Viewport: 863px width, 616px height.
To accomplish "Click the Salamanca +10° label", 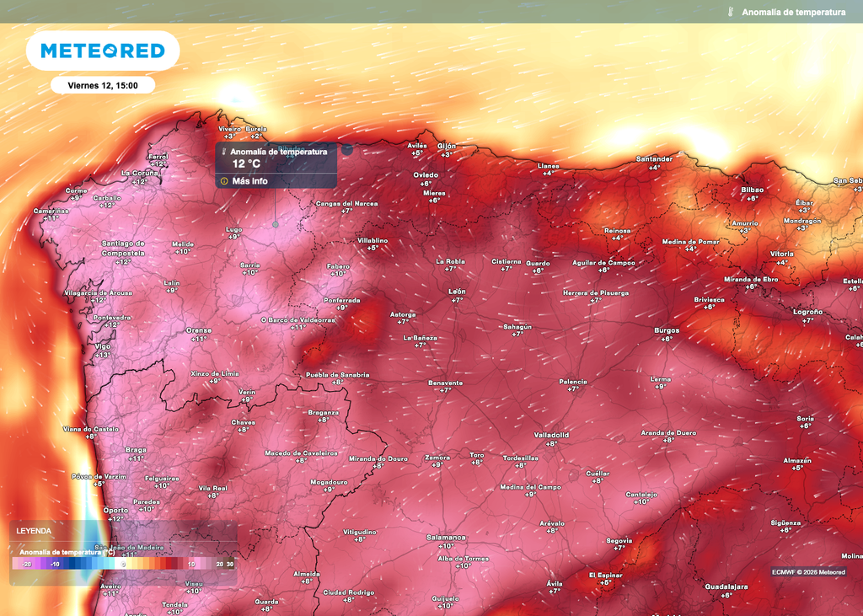I will tap(447, 541).
